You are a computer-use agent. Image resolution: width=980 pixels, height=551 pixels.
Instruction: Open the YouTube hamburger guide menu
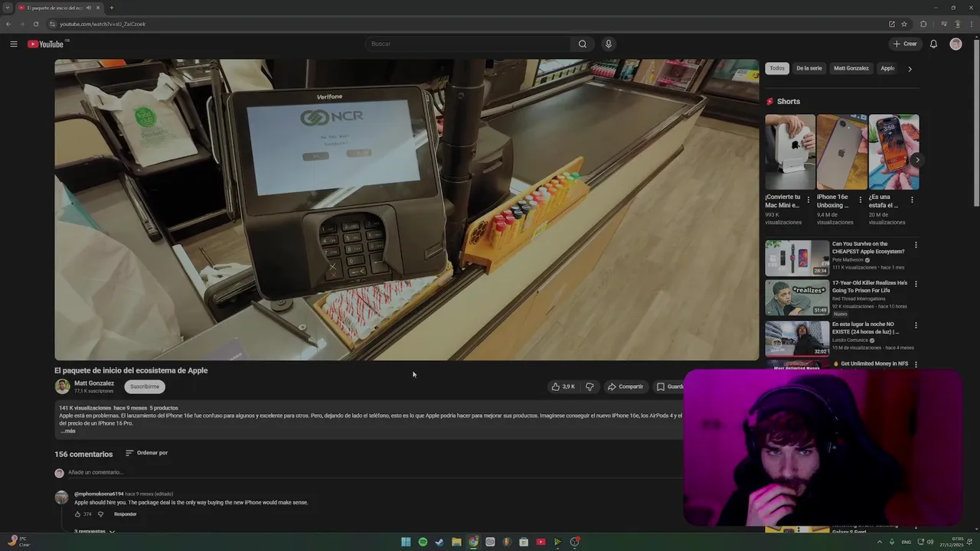(x=13, y=44)
